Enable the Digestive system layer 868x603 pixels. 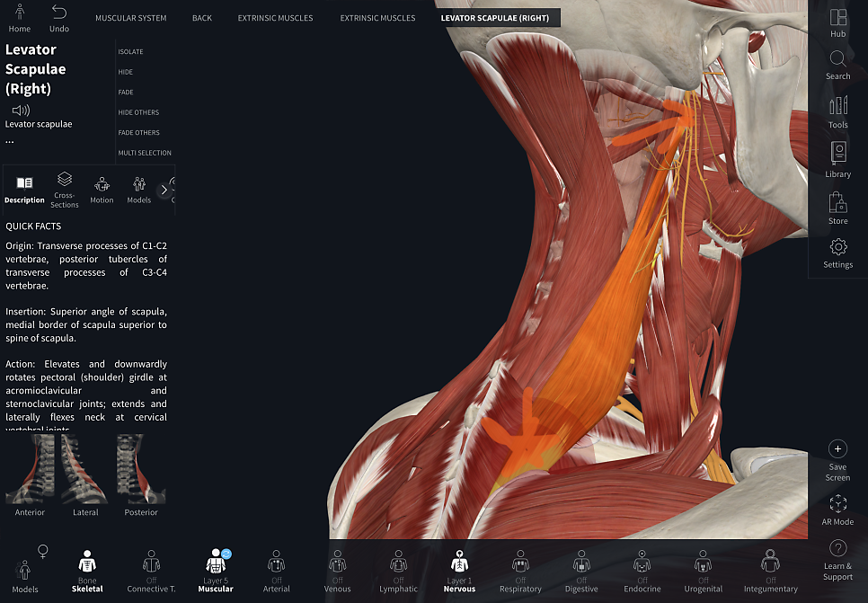(x=581, y=571)
